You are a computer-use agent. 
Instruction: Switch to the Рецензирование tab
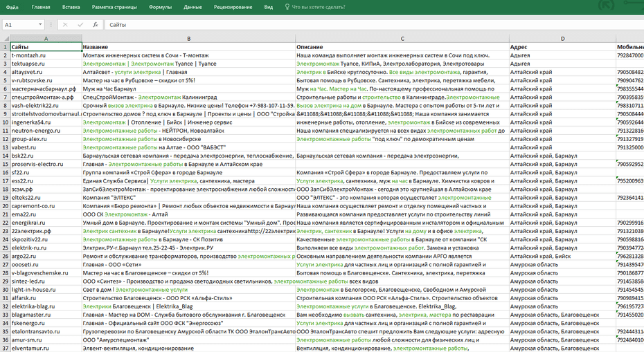click(x=233, y=7)
